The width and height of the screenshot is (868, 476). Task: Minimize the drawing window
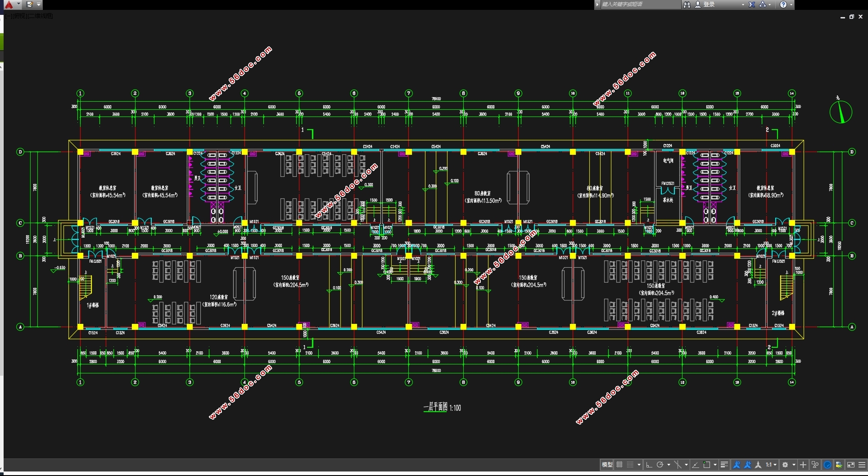tap(842, 17)
